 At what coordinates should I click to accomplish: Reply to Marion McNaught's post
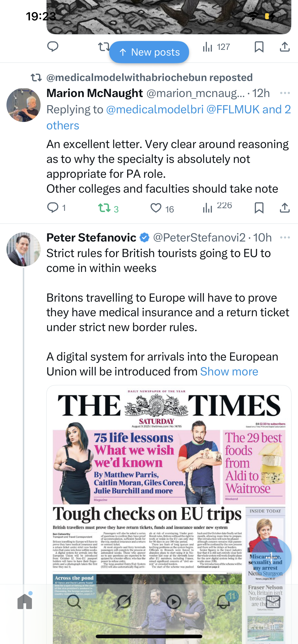[x=53, y=207]
